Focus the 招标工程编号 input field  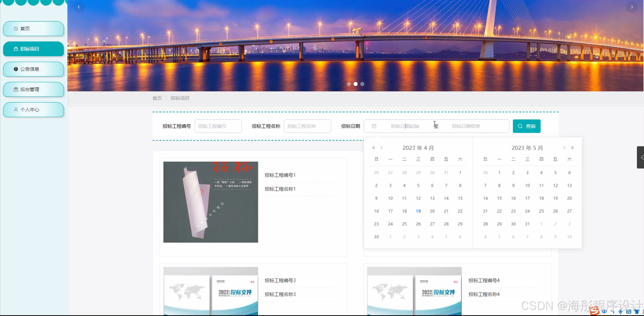point(218,126)
